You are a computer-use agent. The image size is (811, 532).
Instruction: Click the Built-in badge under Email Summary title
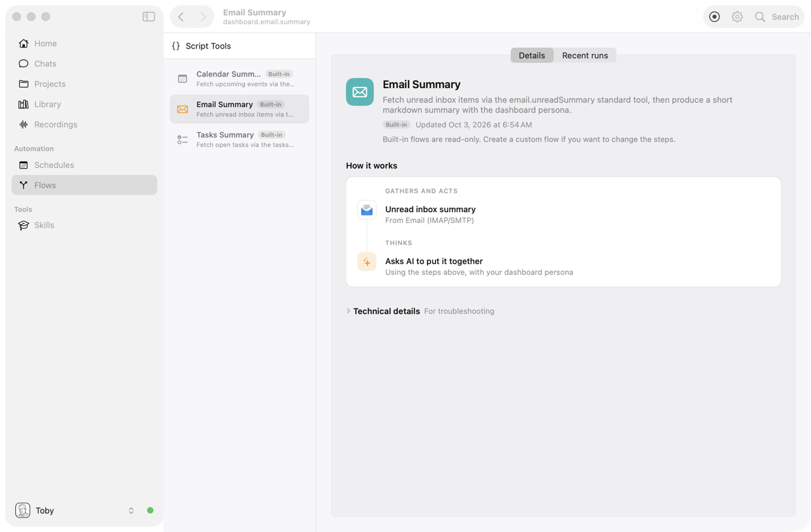pyautogui.click(x=397, y=125)
